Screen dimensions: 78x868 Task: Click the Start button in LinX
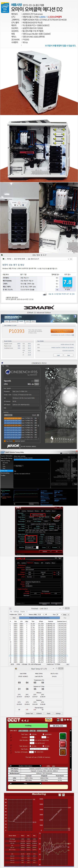coord(14,618)
